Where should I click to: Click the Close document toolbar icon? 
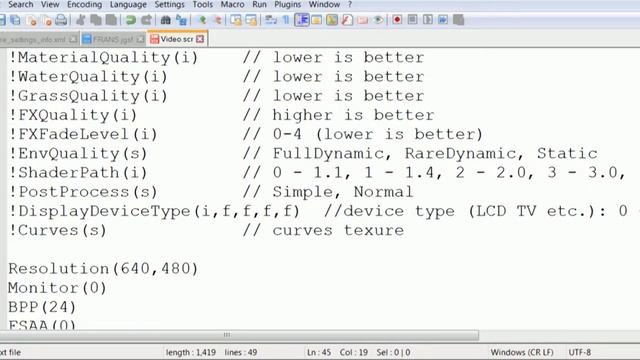pos(32,20)
